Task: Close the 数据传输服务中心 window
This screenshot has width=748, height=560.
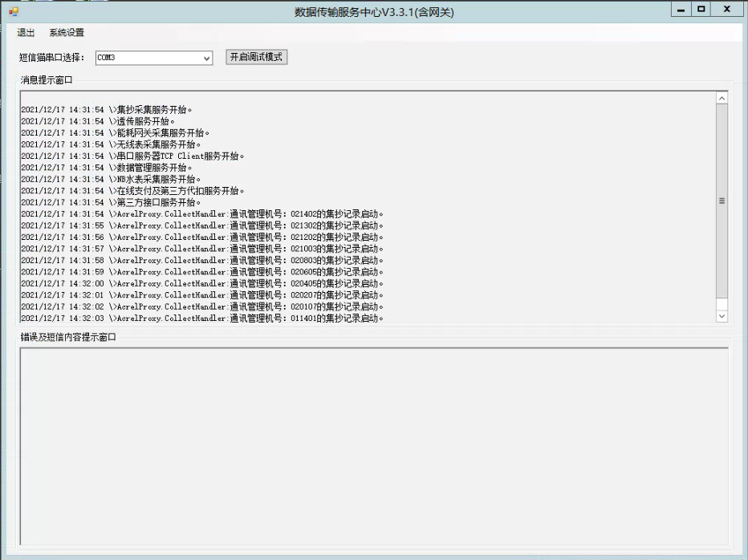Action: (x=726, y=10)
